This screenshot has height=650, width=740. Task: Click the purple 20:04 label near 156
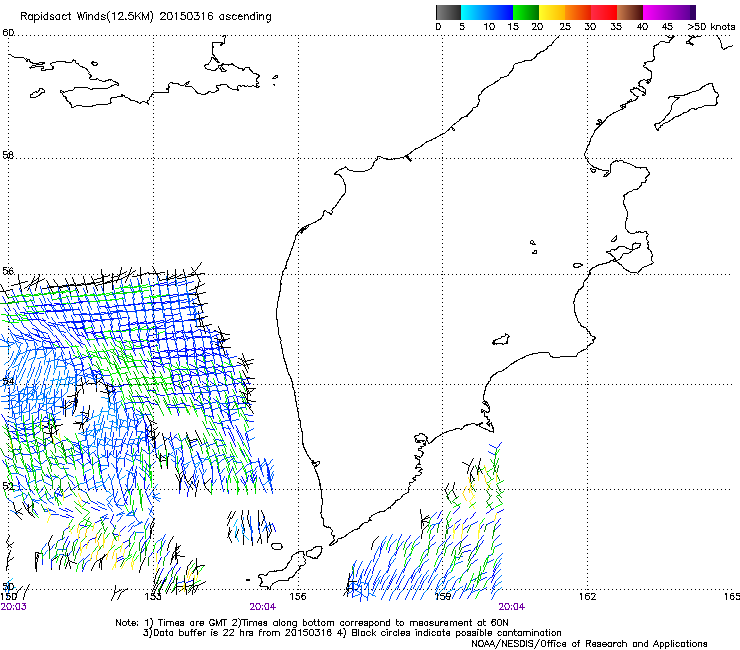263,607
